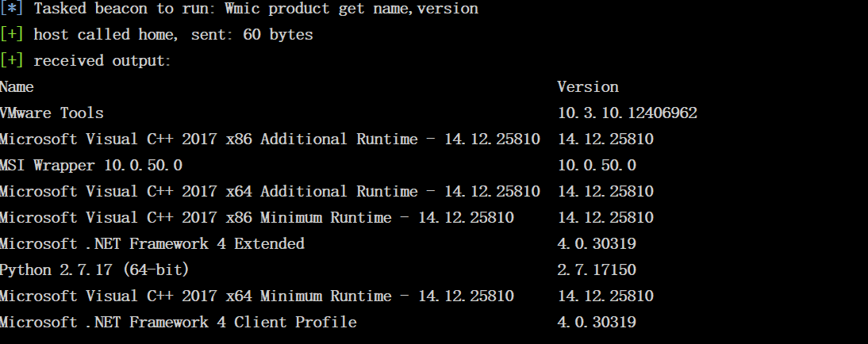
Task: Click the .NET Framework 4 Client Profile entry
Action: (x=178, y=323)
